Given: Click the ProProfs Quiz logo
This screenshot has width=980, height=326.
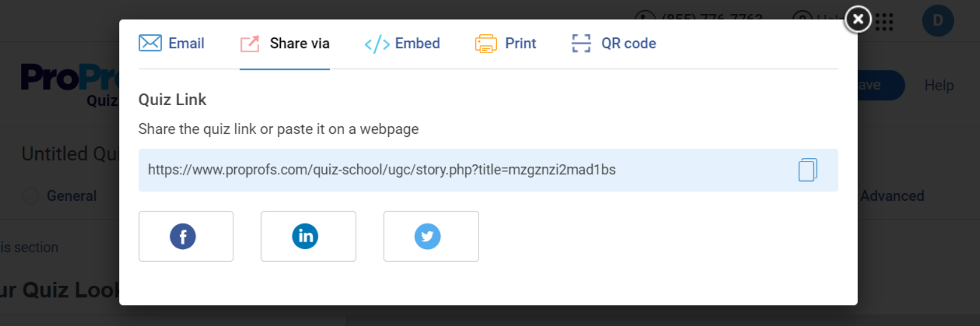Looking at the screenshot, I should [69, 82].
